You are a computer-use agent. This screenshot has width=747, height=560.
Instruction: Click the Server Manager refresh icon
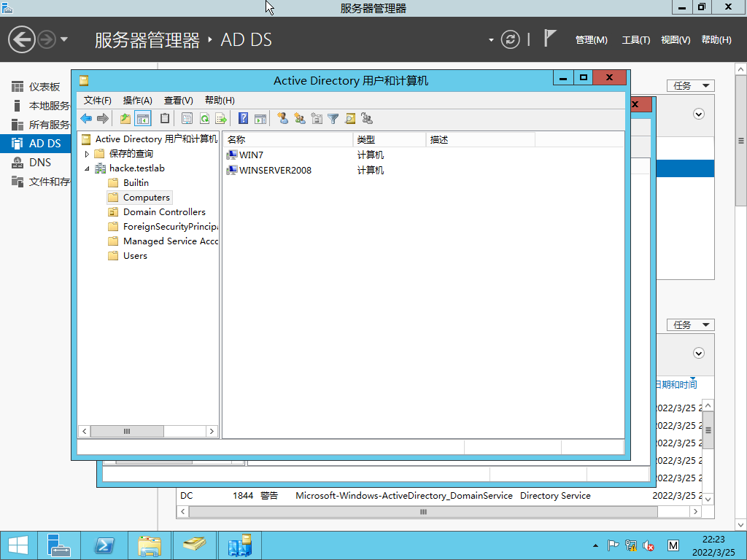(510, 39)
